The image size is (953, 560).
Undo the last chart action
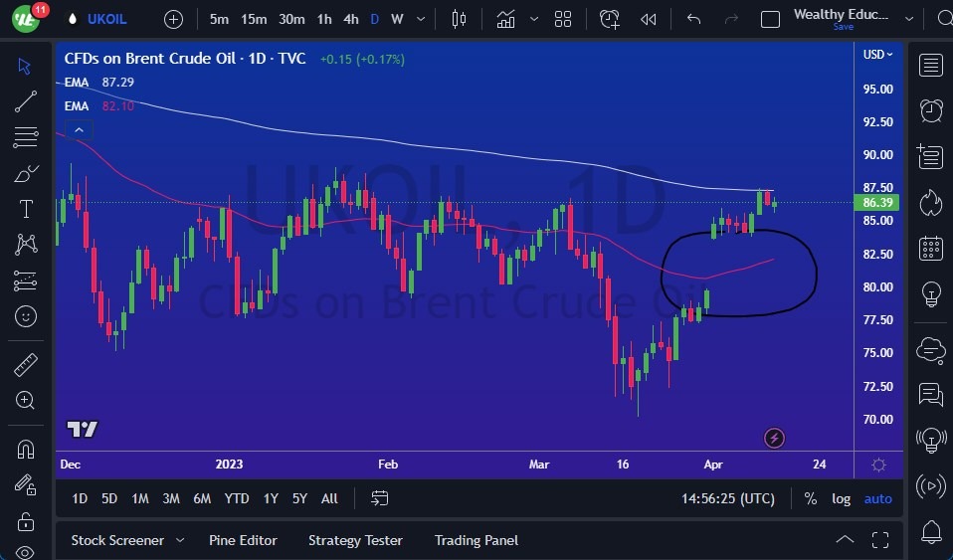tap(693, 20)
